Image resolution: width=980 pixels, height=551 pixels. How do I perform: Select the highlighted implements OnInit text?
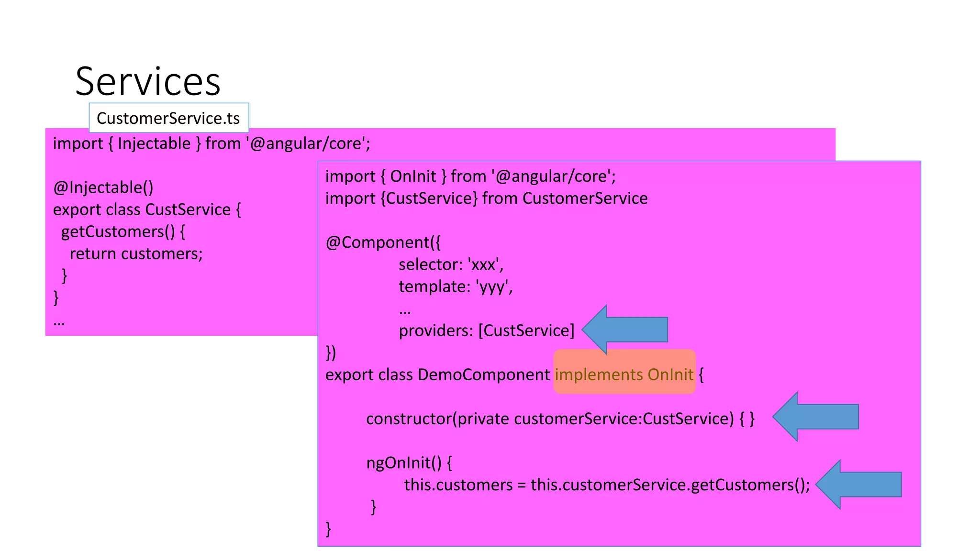tap(624, 374)
